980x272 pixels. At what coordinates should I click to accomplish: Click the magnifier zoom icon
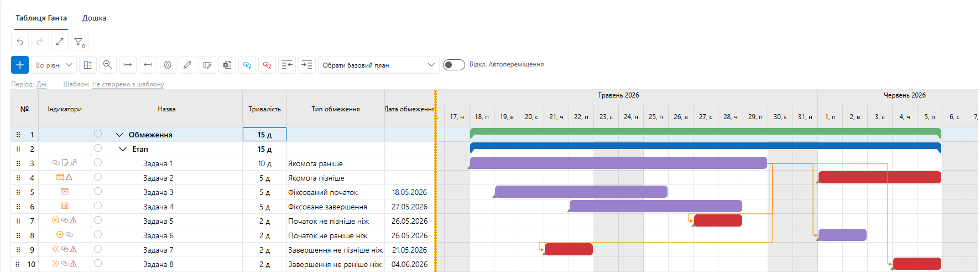(108, 65)
